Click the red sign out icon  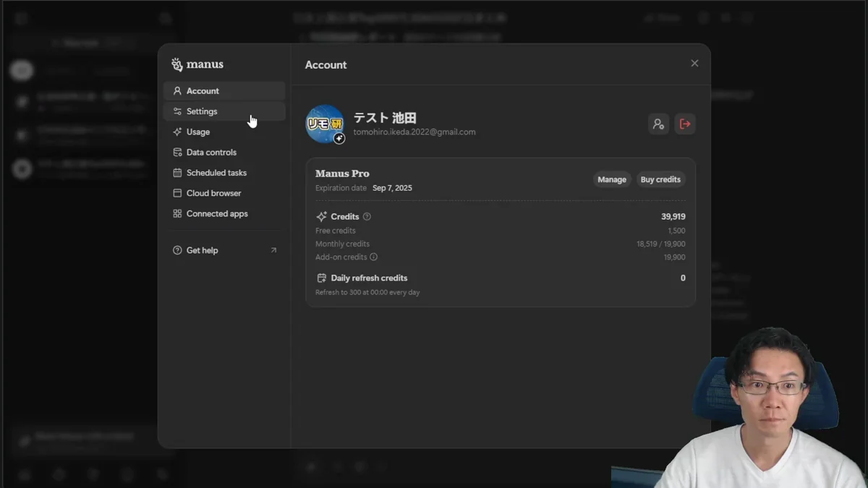coord(685,124)
